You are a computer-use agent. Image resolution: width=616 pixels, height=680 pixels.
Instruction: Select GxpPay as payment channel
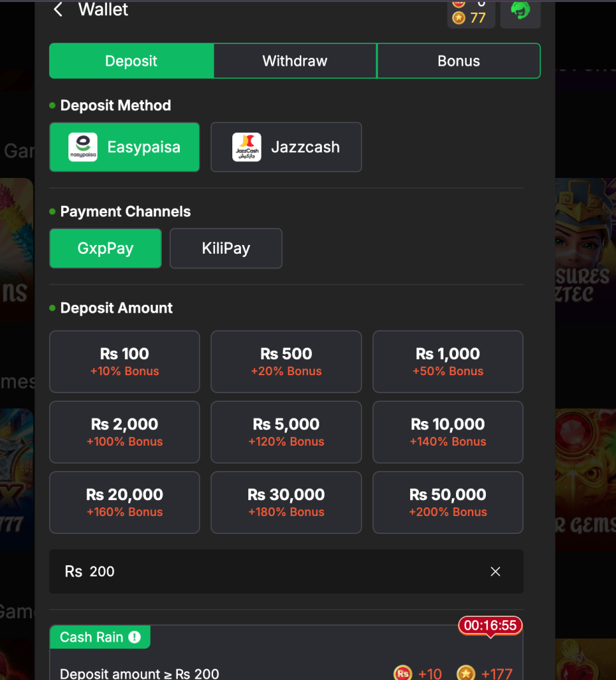pyautogui.click(x=105, y=248)
